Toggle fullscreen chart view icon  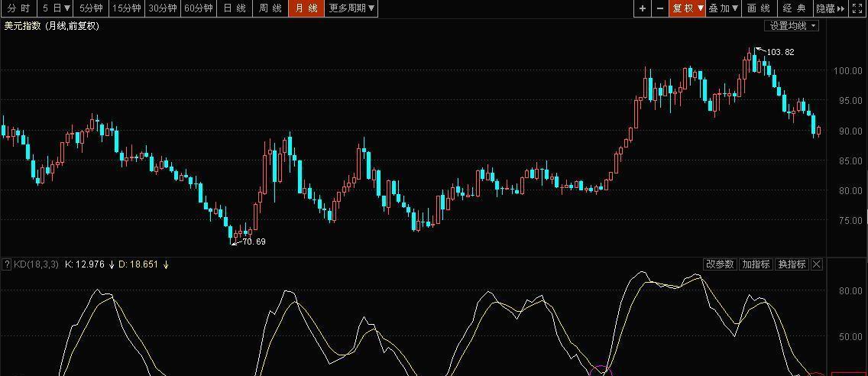pyautogui.click(x=857, y=8)
